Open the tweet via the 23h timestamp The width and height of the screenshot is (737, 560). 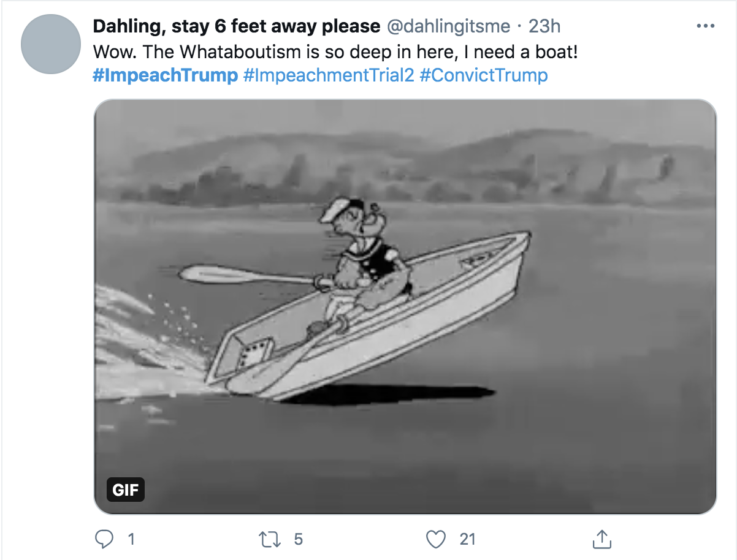click(544, 27)
